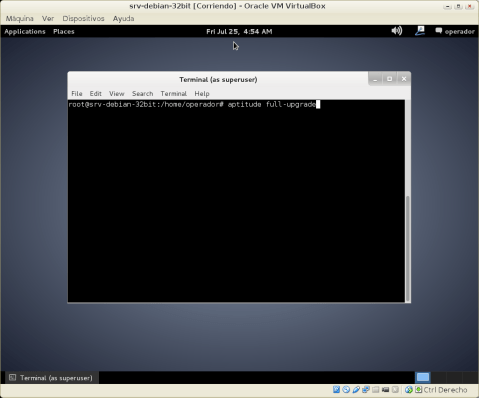
Task: Switch to the second workspace in the switcher
Action: (438, 377)
